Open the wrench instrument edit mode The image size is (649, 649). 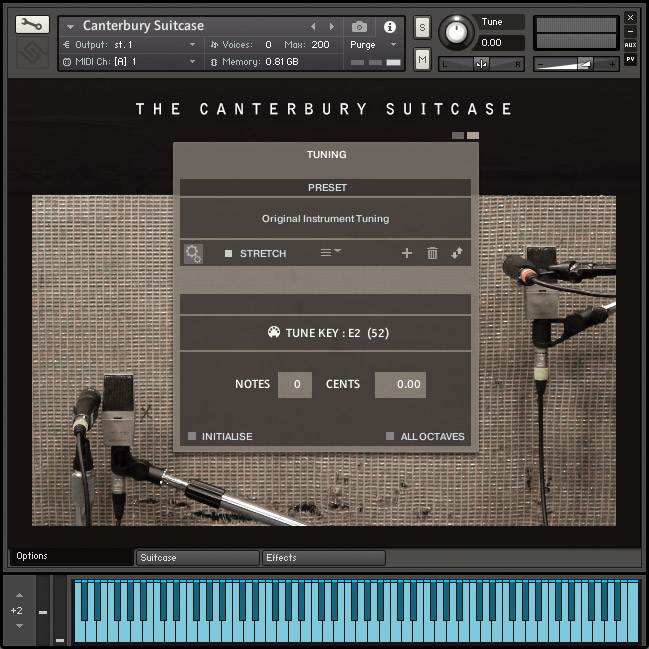click(32, 24)
